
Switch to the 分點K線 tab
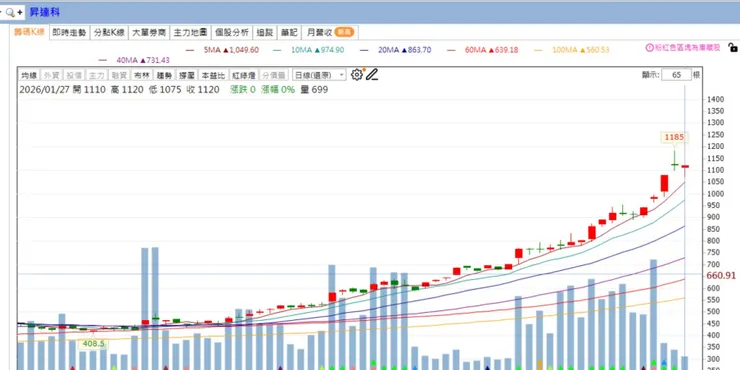[x=109, y=33]
